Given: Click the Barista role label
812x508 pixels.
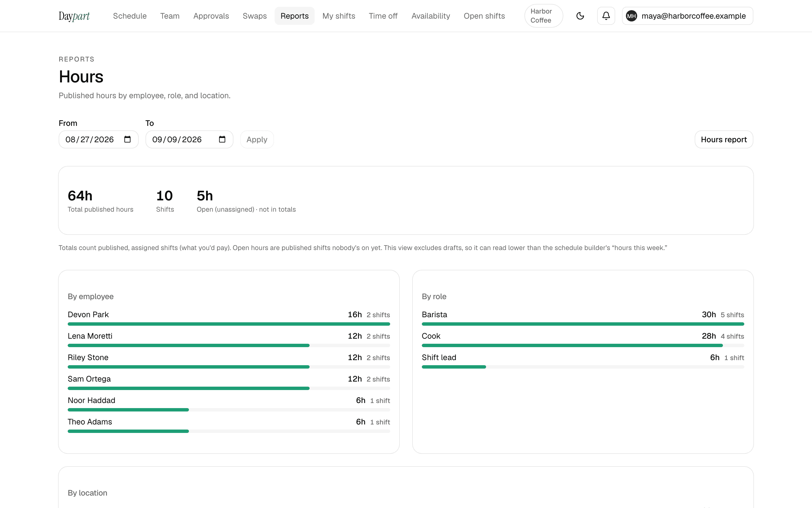Looking at the screenshot, I should coord(434,314).
